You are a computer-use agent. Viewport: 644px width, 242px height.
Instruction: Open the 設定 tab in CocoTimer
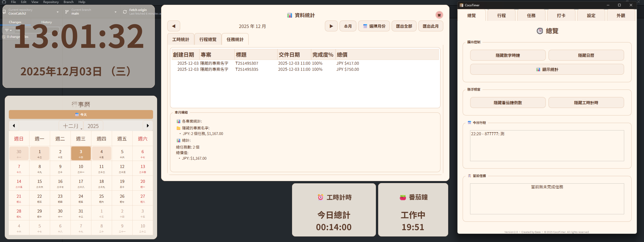tap(591, 16)
